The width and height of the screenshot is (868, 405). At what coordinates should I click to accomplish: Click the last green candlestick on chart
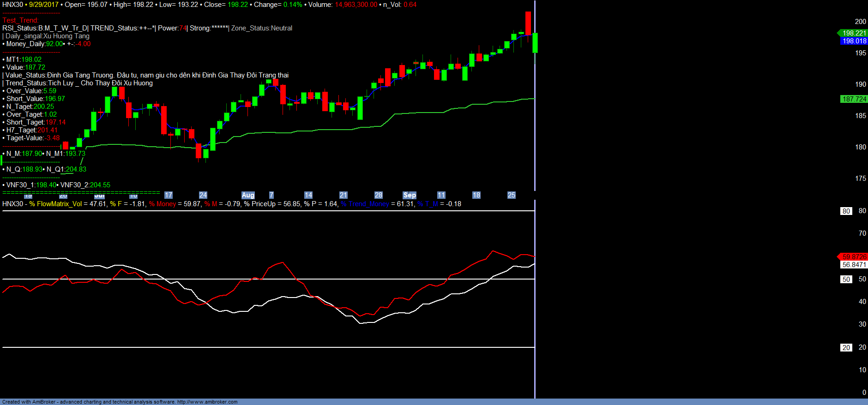535,43
